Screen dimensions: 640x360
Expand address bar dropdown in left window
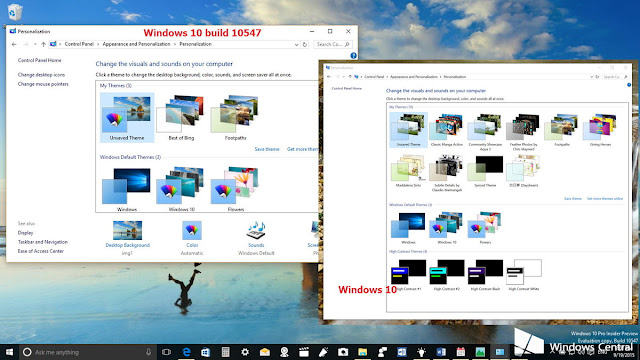297,44
